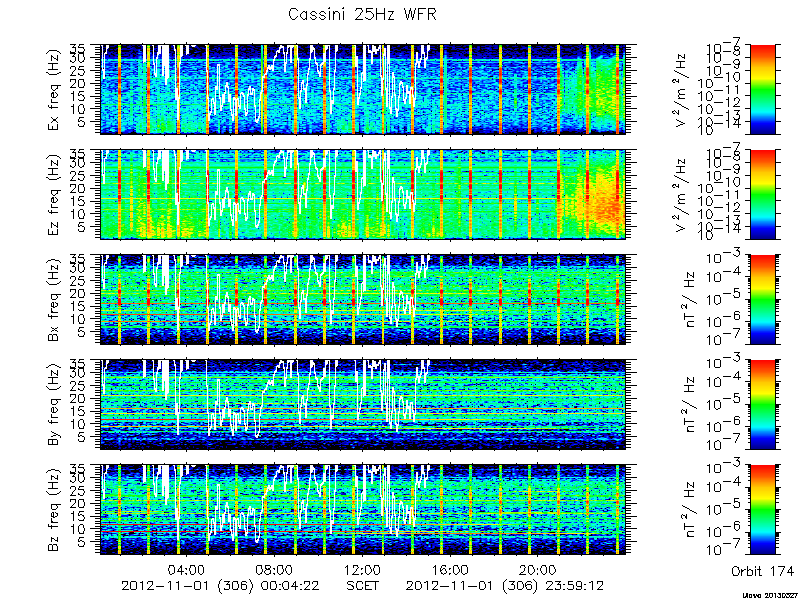Select the "Ez freq (Hz)" axis label
The width and height of the screenshot is (800, 600).
[54, 195]
